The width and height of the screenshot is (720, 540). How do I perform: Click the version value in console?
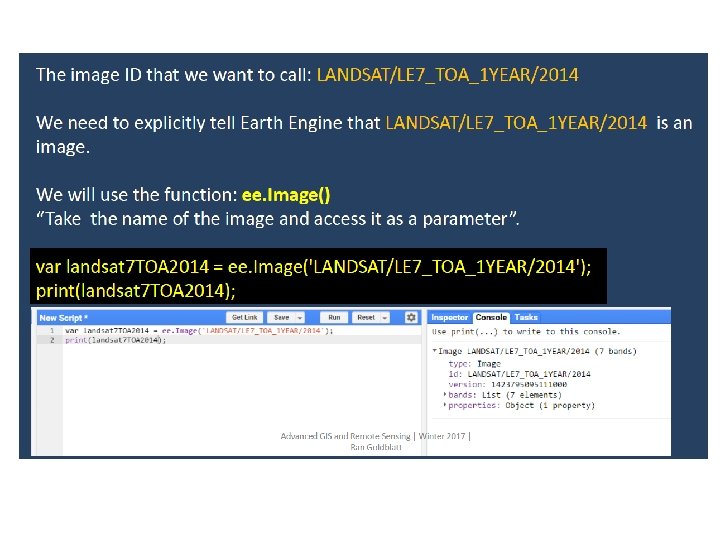pos(529,384)
